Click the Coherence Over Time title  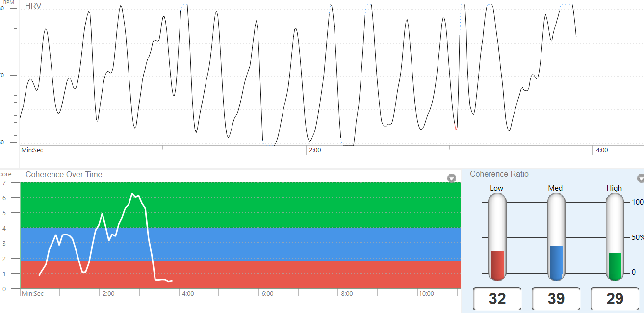(64, 174)
